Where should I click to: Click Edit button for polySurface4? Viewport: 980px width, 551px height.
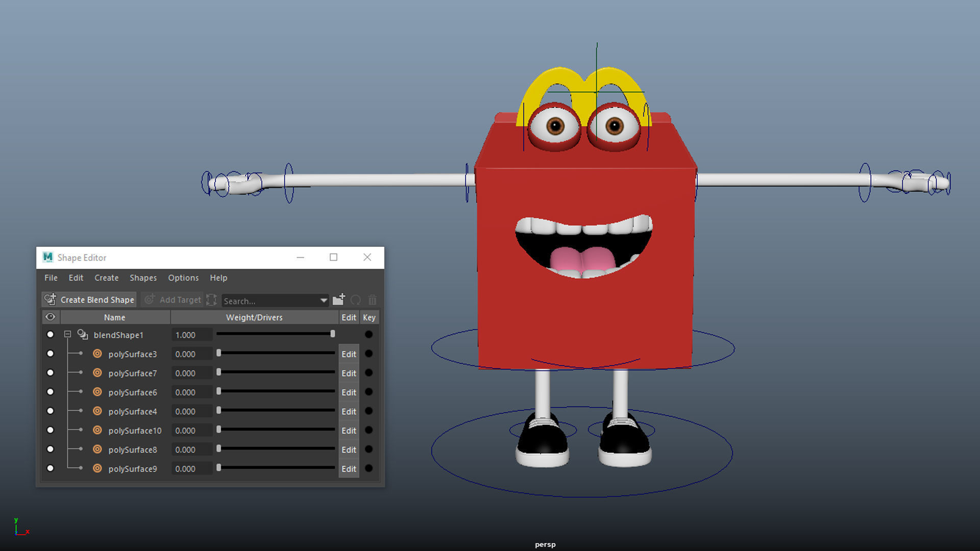(349, 411)
